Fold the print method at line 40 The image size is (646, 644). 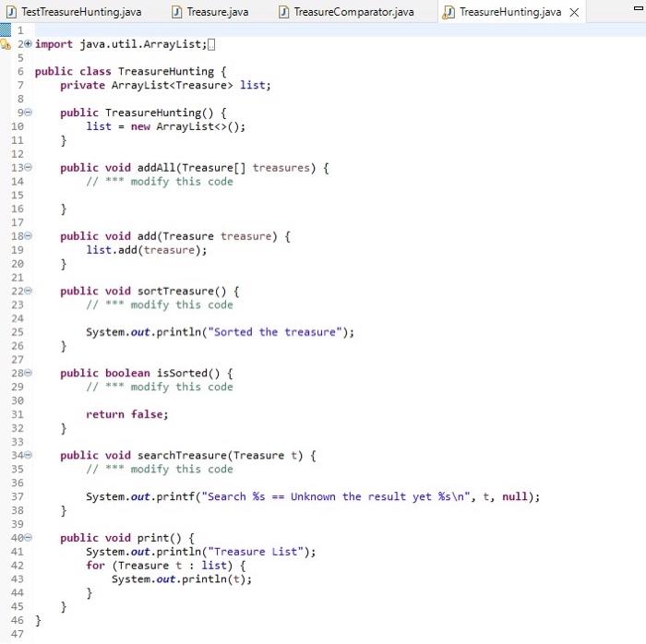point(28,537)
